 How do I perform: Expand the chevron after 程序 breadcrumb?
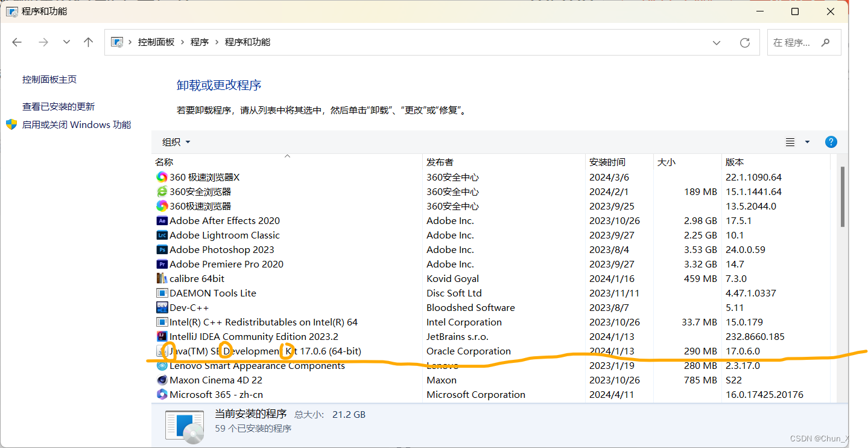(x=217, y=42)
